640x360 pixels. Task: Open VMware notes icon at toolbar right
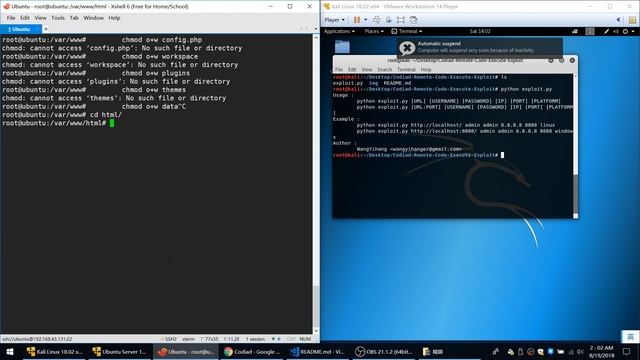click(632, 20)
